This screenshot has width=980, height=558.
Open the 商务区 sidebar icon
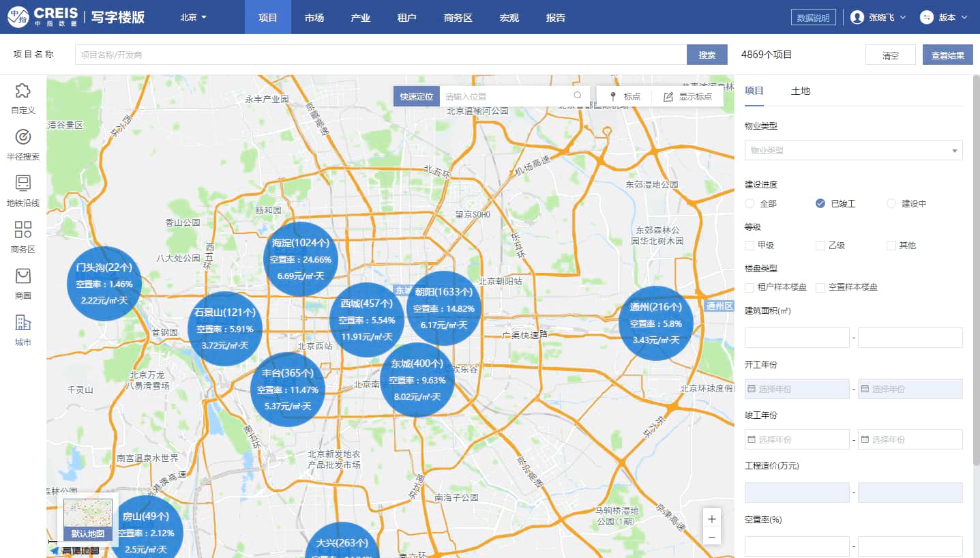coord(23,238)
